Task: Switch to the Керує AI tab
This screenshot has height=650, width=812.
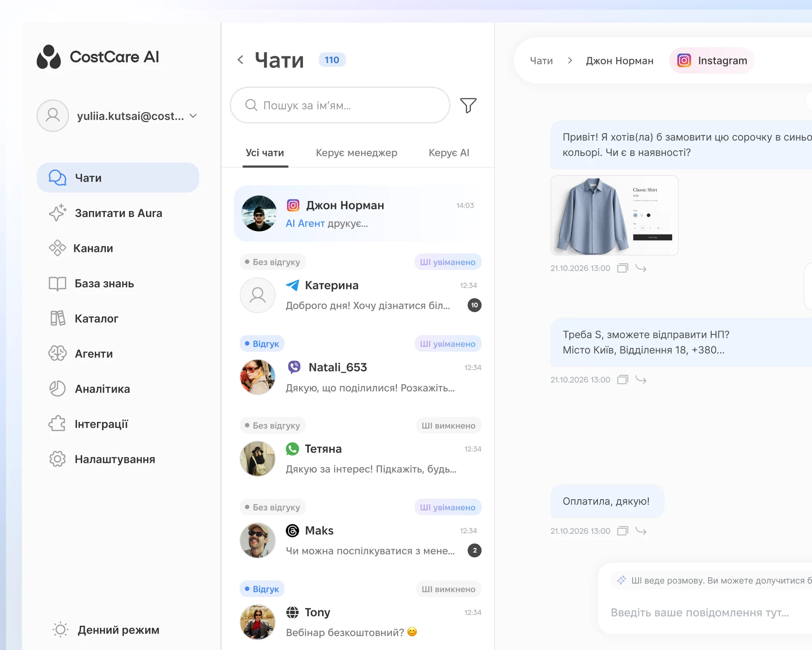Action: [449, 153]
